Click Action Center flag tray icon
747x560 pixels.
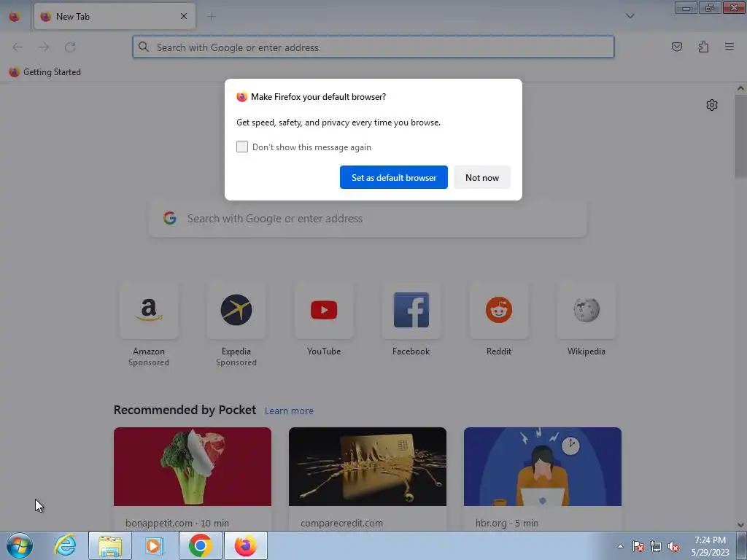638,546
